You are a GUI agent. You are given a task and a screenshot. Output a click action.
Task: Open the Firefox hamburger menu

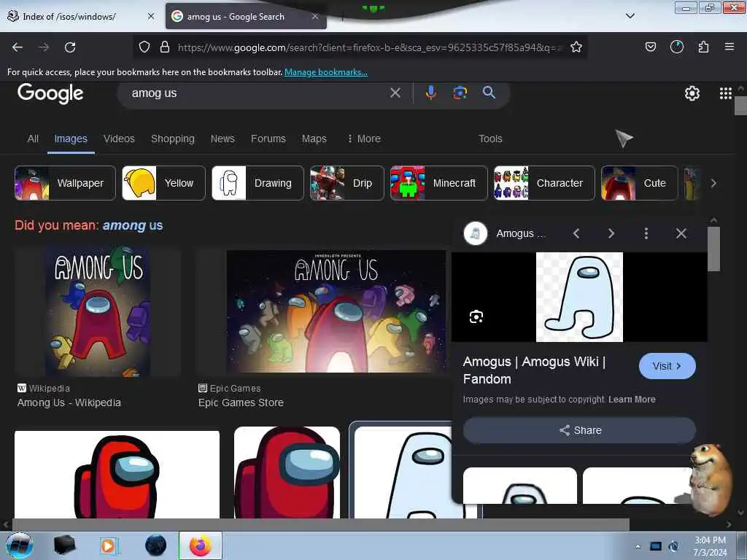click(x=729, y=47)
